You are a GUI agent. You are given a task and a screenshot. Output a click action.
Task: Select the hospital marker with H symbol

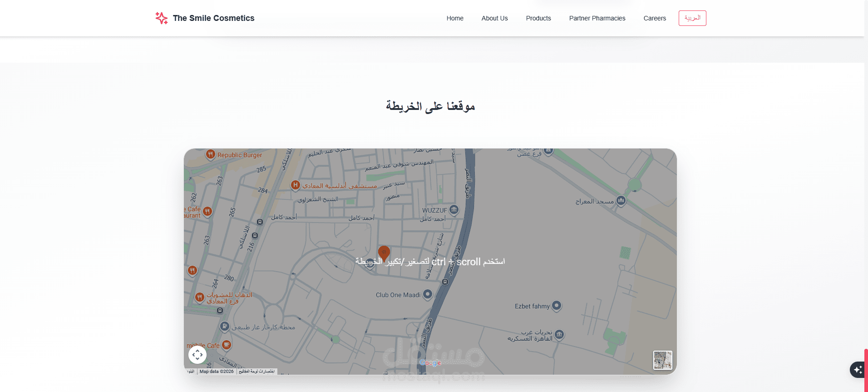click(296, 185)
